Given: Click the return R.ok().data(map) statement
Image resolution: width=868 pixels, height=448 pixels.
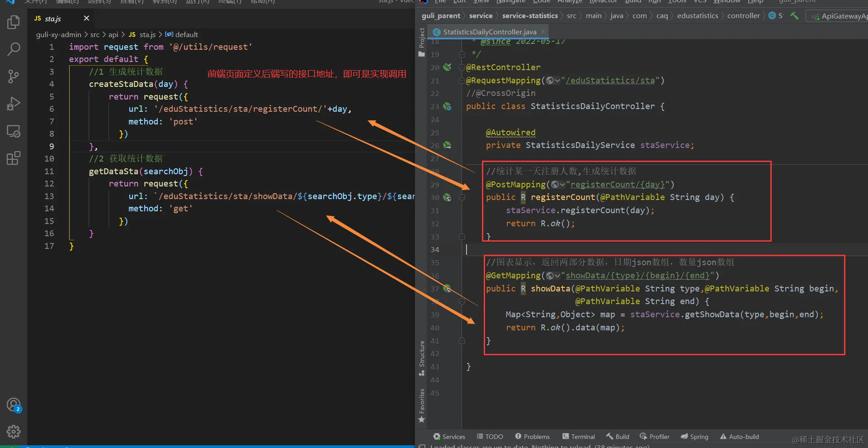Looking at the screenshot, I should (565, 328).
